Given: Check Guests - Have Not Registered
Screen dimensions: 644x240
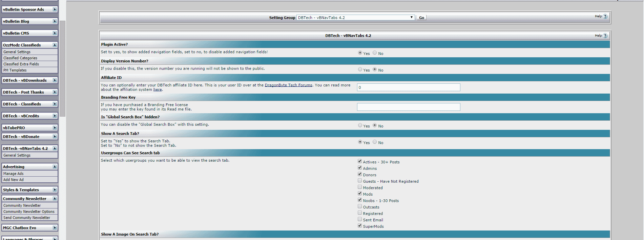Looking at the screenshot, I should (360, 181).
